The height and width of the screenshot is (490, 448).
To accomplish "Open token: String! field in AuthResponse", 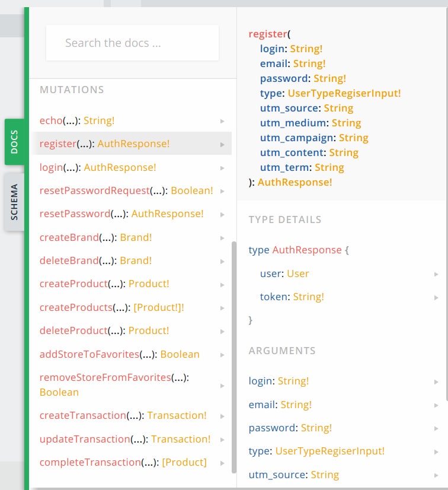I will coord(292,297).
